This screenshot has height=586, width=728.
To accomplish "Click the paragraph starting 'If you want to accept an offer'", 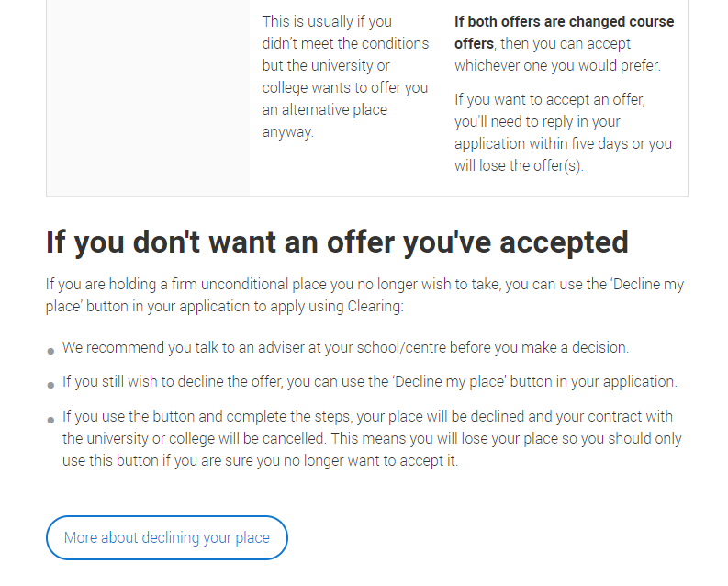I will click(x=563, y=132).
